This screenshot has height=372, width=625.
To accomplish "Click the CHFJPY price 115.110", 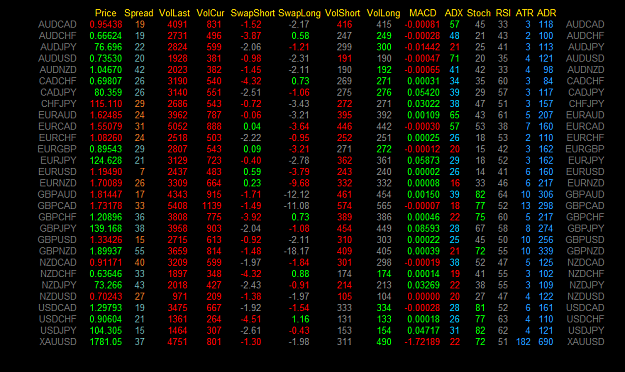I will [106, 104].
